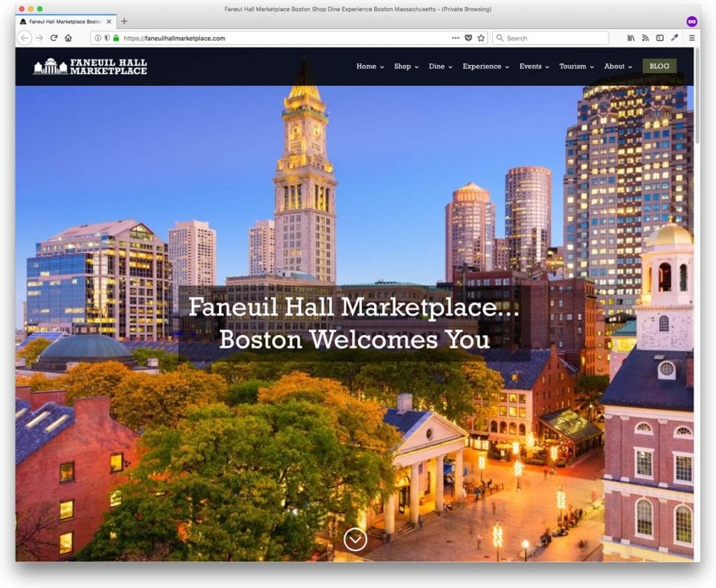Close the Faneuil Hall Marketplace tab
Image resolution: width=716 pixels, height=588 pixels.
[x=108, y=22]
